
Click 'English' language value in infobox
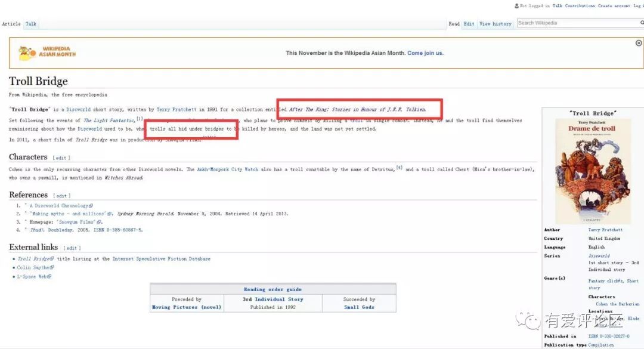(596, 247)
